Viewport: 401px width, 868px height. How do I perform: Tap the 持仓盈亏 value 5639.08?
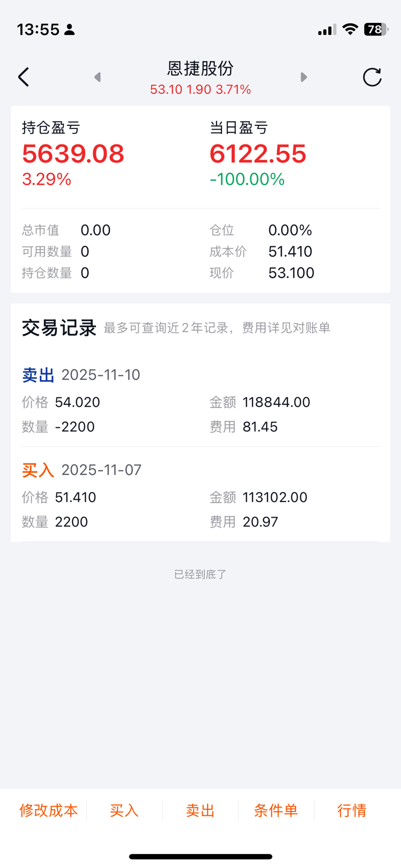tap(73, 153)
